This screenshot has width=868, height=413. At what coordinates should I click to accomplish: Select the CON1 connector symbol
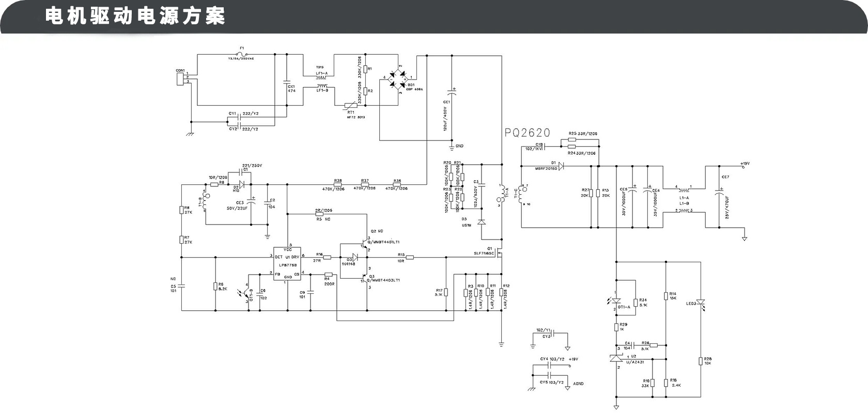pos(180,79)
